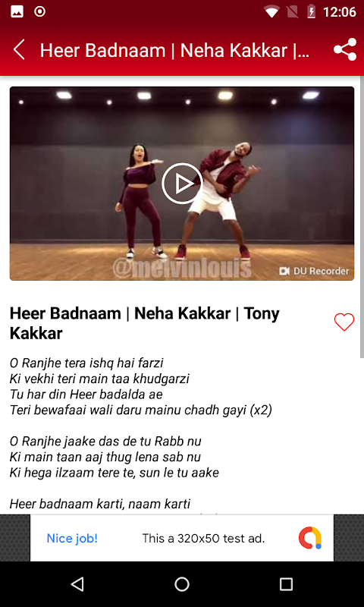Play the Heer Badnaam video
Viewport: 364px width, 607px height.
click(182, 184)
